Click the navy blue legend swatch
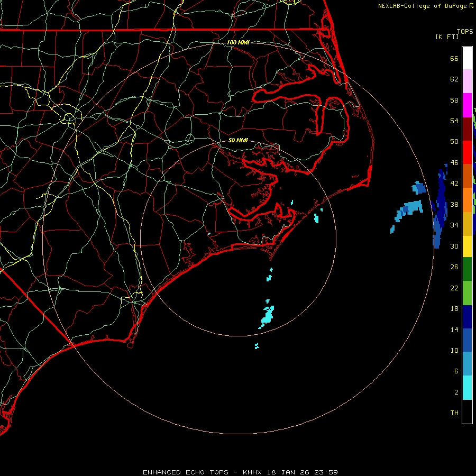Screen dimensions: 476x476 pyautogui.click(x=467, y=317)
